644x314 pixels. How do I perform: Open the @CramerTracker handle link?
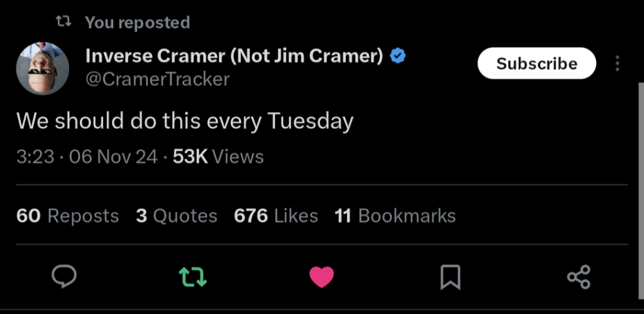[x=157, y=79]
